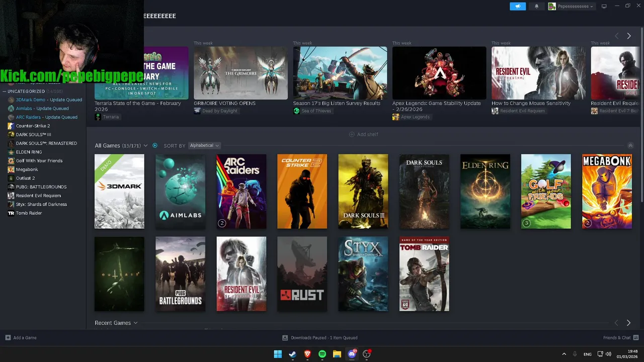Select Dark Souls III game cover
This screenshot has width=644, height=362.
(363, 191)
